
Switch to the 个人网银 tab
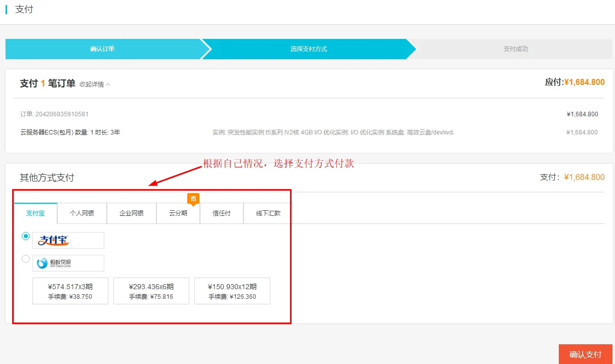(82, 213)
